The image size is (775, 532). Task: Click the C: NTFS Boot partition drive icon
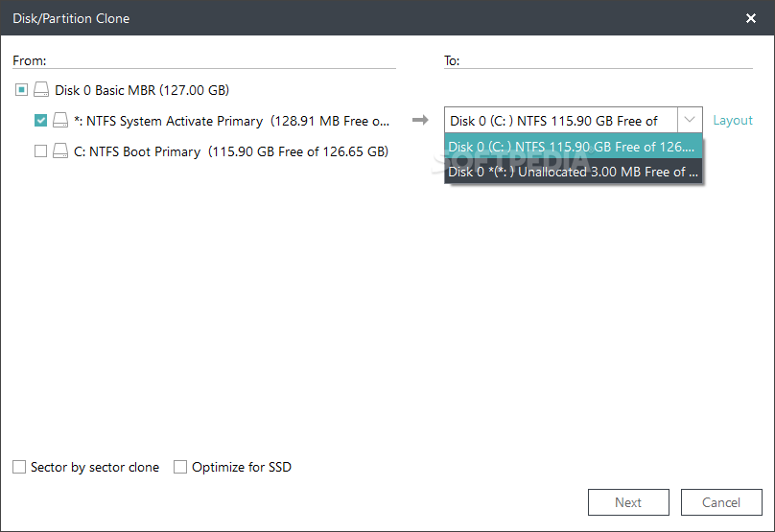(60, 151)
